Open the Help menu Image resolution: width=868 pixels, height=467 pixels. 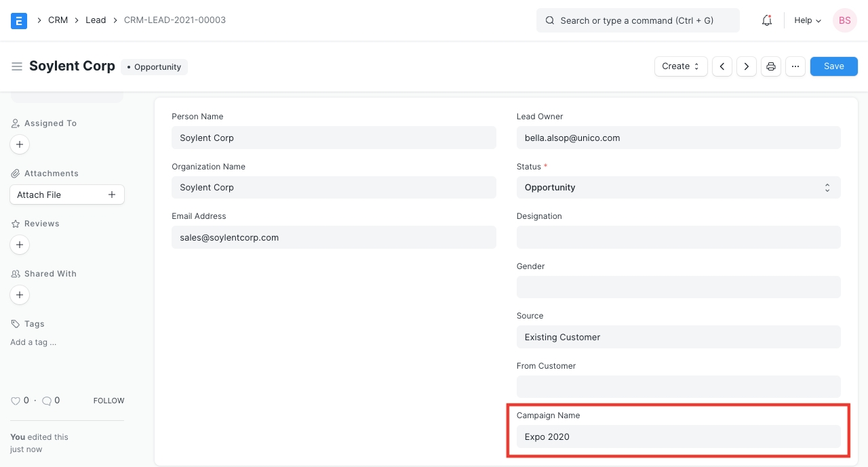coord(808,20)
